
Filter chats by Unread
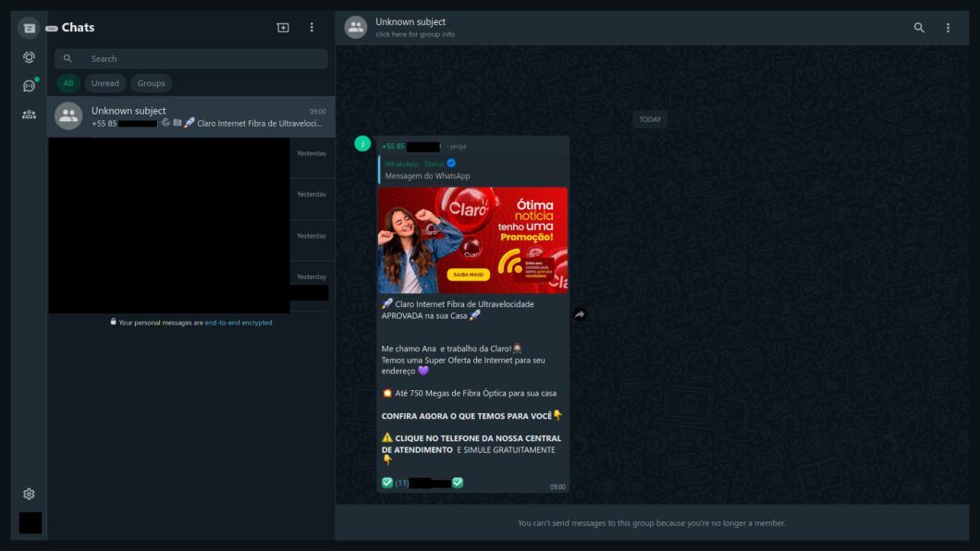coord(104,82)
